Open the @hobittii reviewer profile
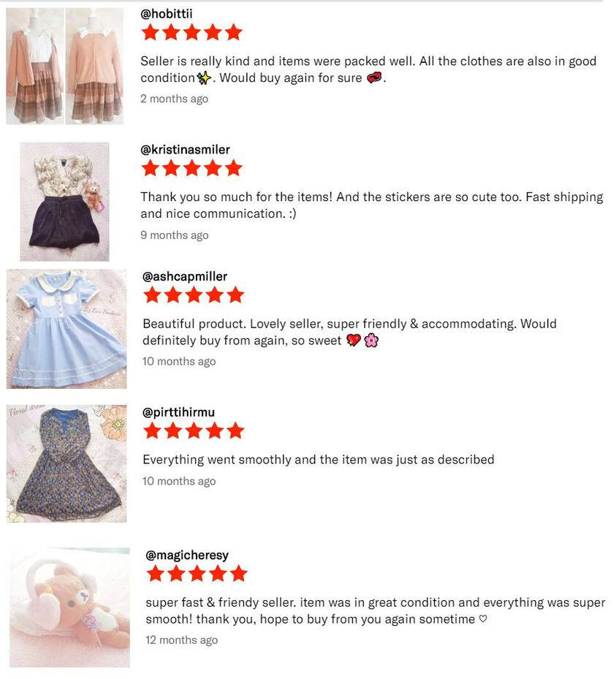 click(x=166, y=14)
